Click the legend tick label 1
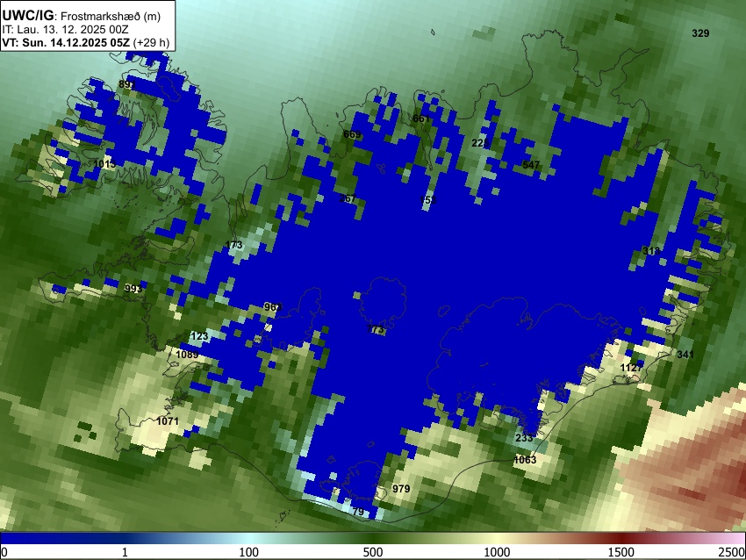The height and width of the screenshot is (560, 746). 125,552
